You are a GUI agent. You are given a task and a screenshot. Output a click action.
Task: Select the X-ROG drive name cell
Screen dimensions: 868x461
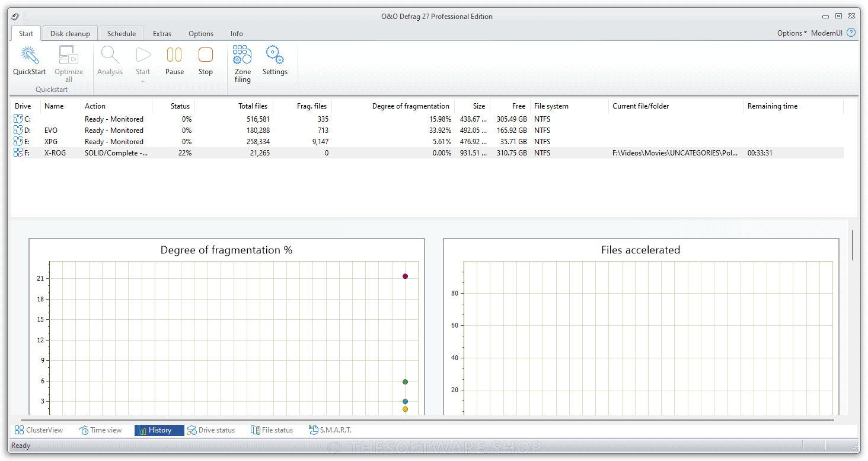(55, 153)
